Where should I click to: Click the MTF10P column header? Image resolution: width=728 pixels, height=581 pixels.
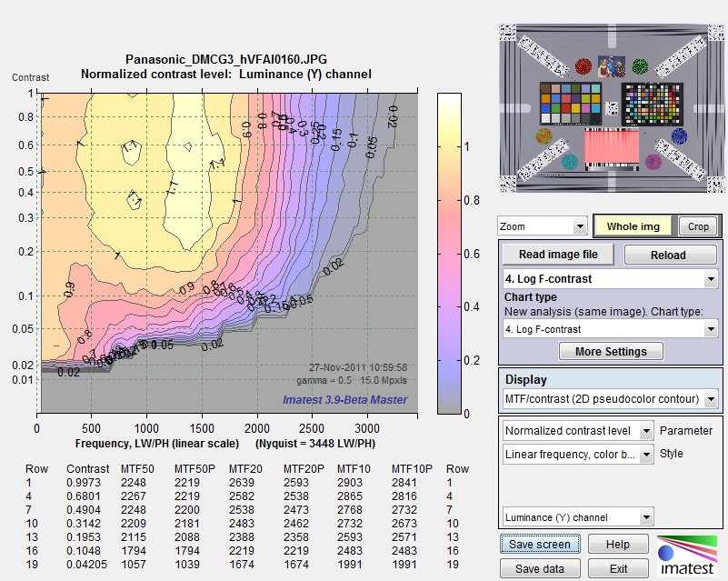point(412,469)
